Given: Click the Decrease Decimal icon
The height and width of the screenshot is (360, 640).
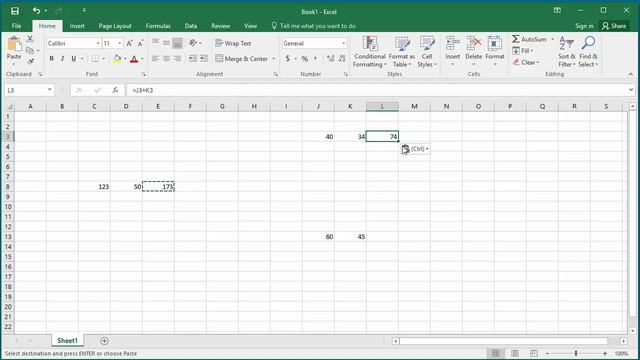Looking at the screenshot, I should point(342,59).
